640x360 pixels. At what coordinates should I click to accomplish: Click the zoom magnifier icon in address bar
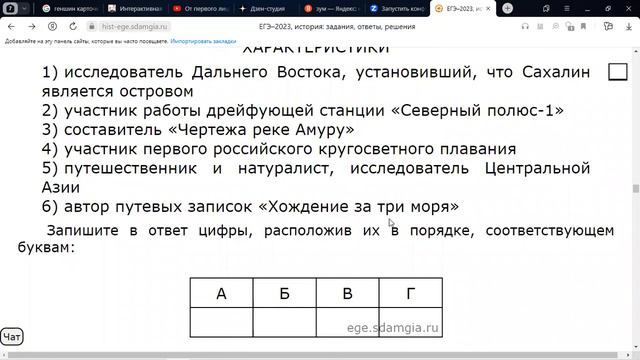click(x=555, y=27)
